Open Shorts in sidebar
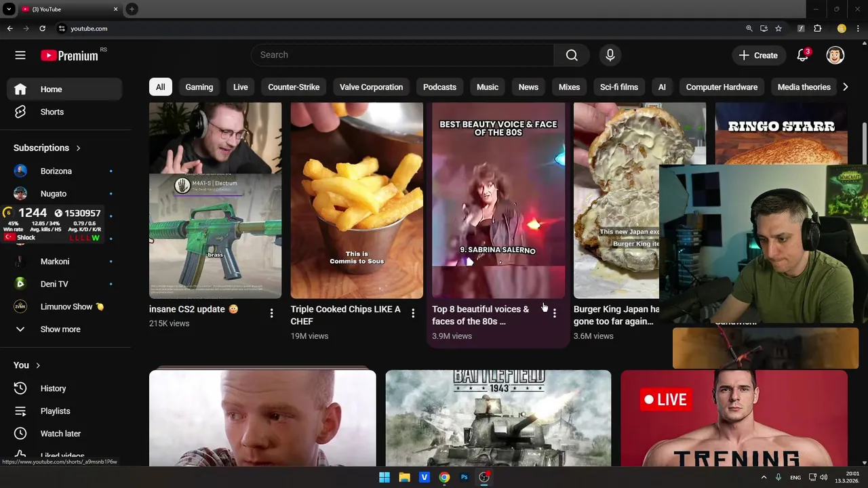This screenshot has width=868, height=488. click(x=65, y=112)
